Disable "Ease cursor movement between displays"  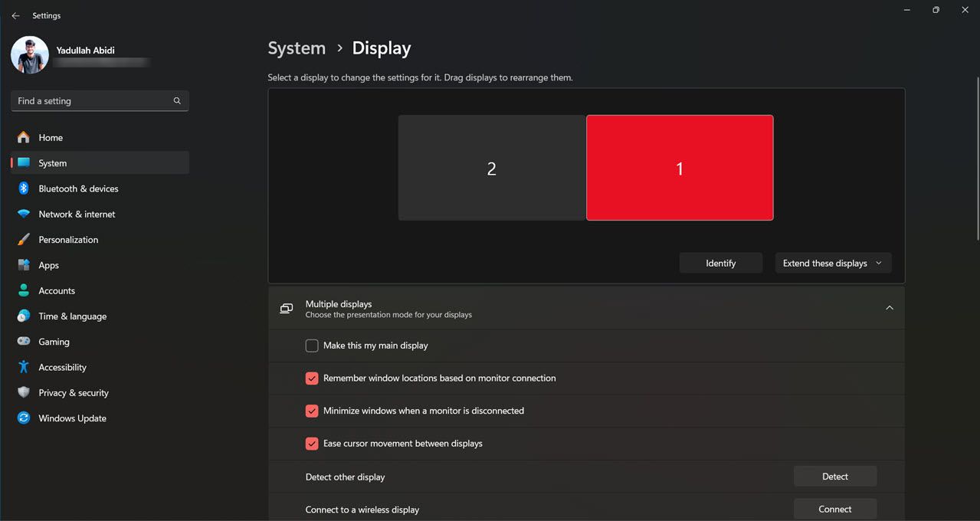coord(312,444)
